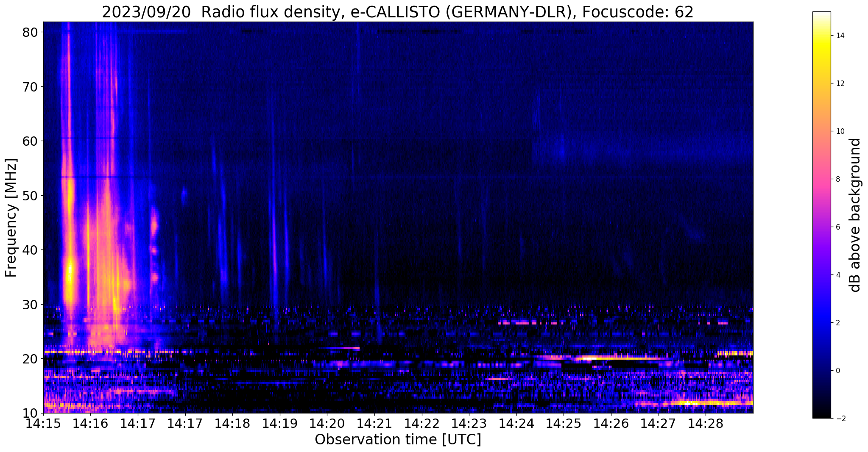Click inside the radio spectrogram plot area
Image resolution: width=868 pixels, height=452 pixels.
pyautogui.click(x=398, y=217)
